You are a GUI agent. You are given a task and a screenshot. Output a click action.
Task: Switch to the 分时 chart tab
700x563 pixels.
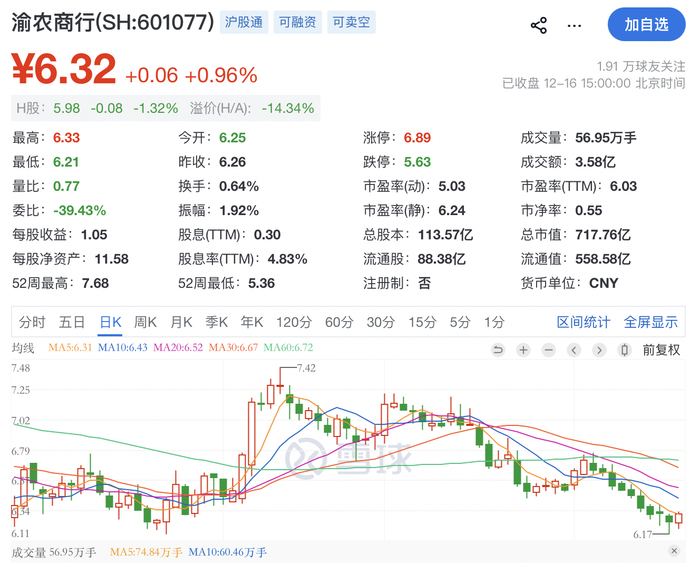32,322
